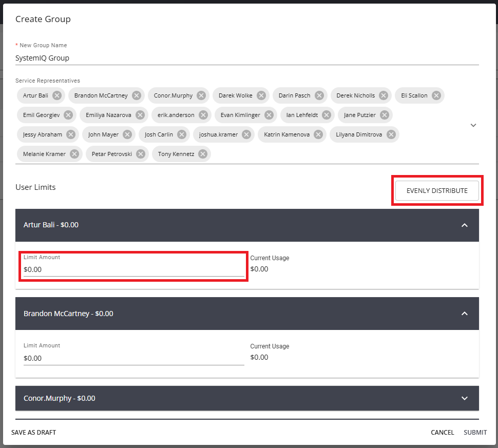Screen dimensions: 498x448
Task: Submit the new group
Action: click(x=475, y=433)
